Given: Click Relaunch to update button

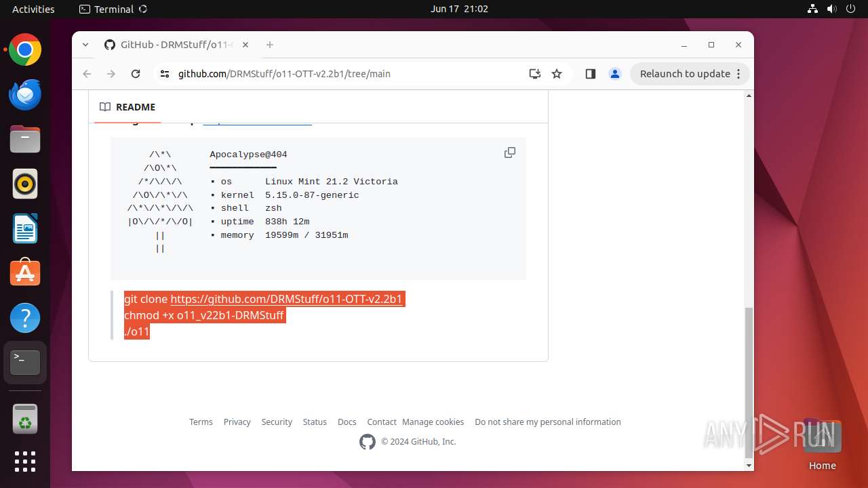Looking at the screenshot, I should pyautogui.click(x=690, y=74).
